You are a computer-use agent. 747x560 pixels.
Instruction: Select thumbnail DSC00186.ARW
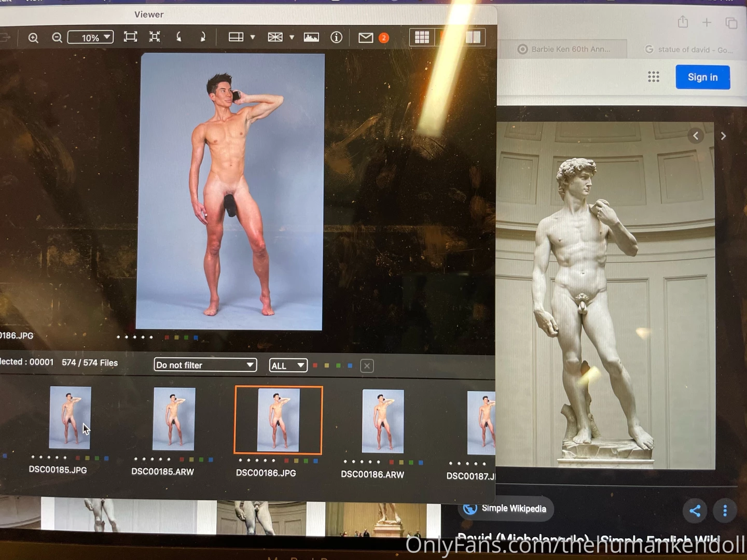(383, 421)
